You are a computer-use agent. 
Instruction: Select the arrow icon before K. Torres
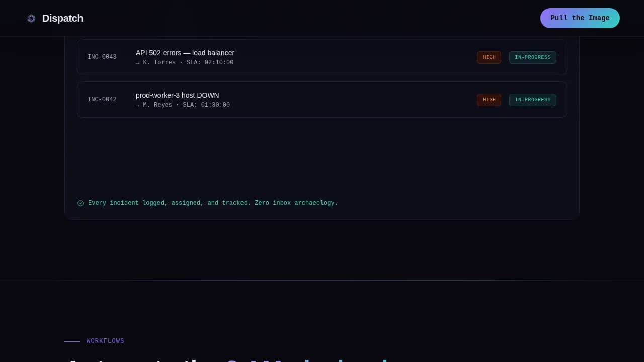[137, 62]
